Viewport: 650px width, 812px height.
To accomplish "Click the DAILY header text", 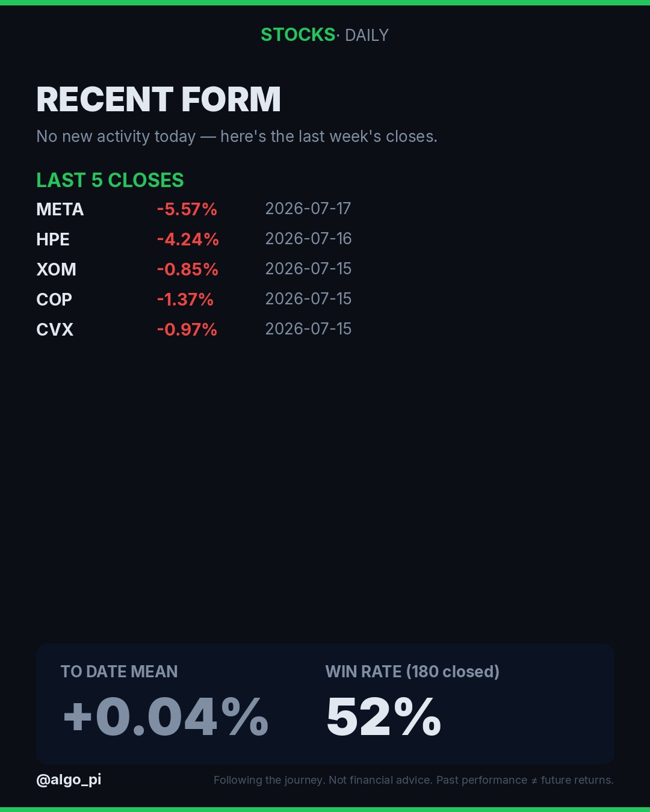I will 367,35.
